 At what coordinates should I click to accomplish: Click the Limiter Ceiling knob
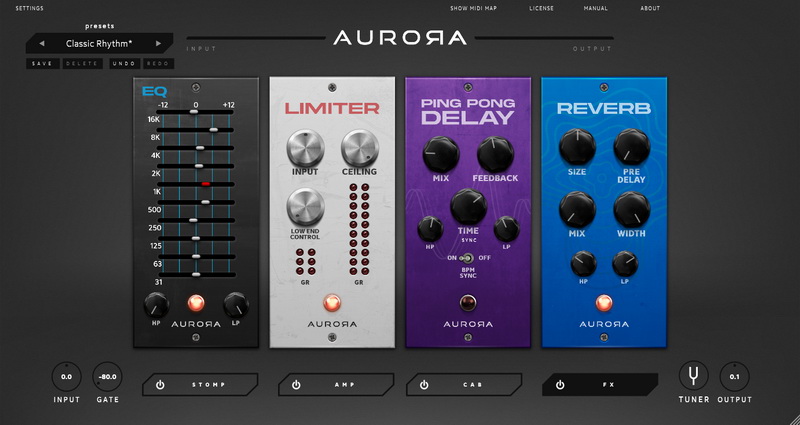point(360,148)
